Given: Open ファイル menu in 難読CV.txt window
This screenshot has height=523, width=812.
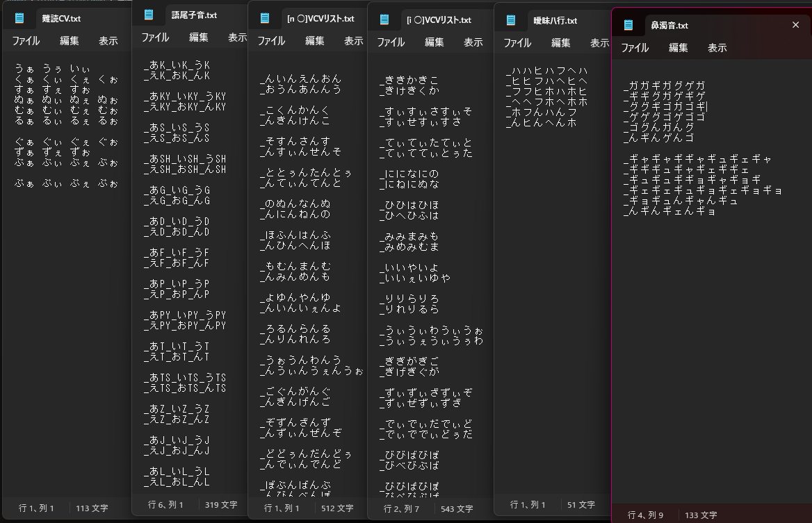Looking at the screenshot, I should [26, 41].
